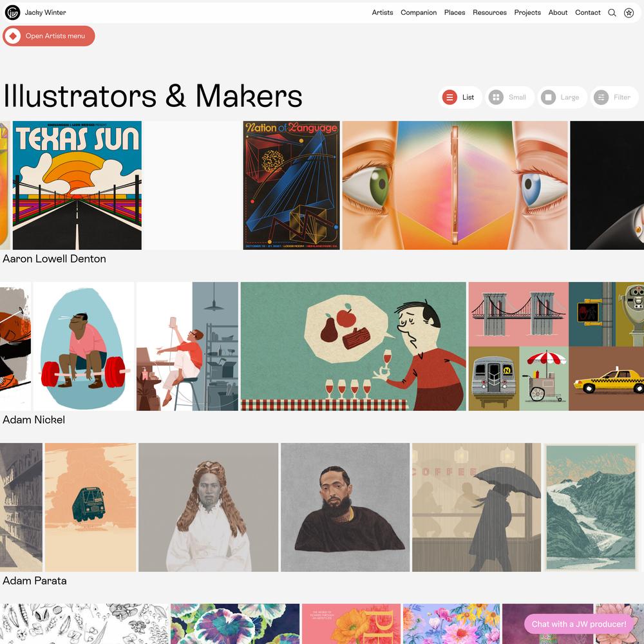Open Projects in navigation
Screen dimensions: 644x644
[x=527, y=13]
